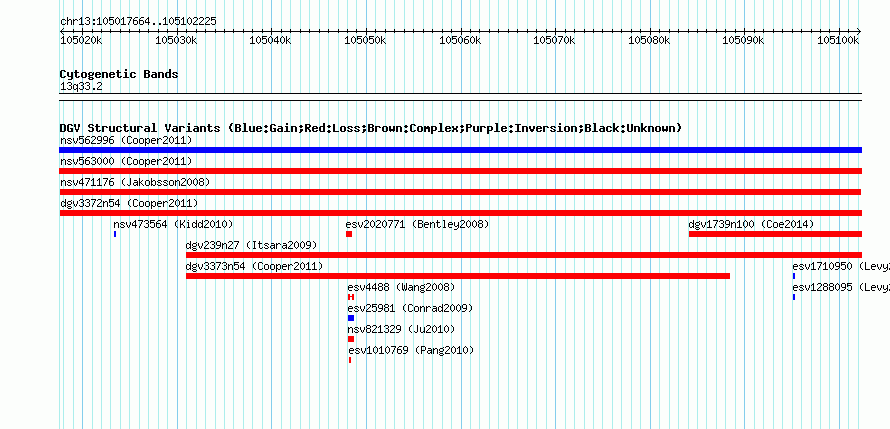Open the dgv239n27 (Itsara2009) label
The width and height of the screenshot is (890, 429).
pos(251,245)
